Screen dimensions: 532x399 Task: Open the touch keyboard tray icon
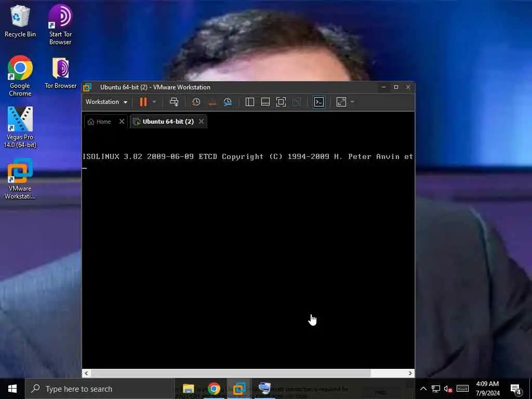pyautogui.click(x=462, y=389)
